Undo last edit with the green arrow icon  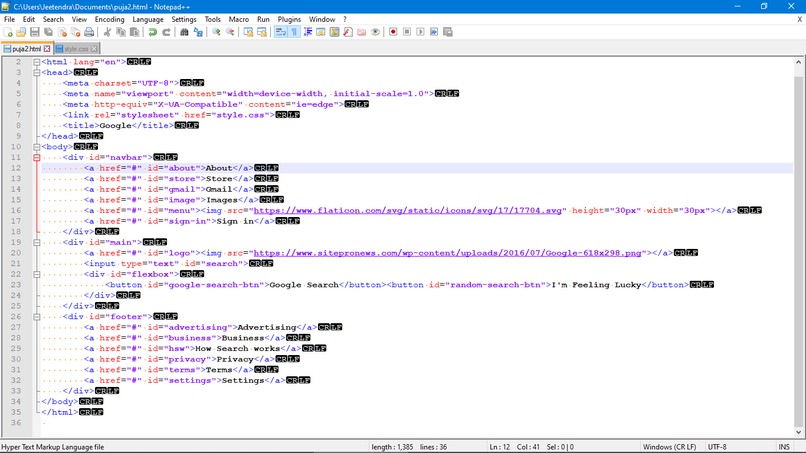click(x=153, y=32)
